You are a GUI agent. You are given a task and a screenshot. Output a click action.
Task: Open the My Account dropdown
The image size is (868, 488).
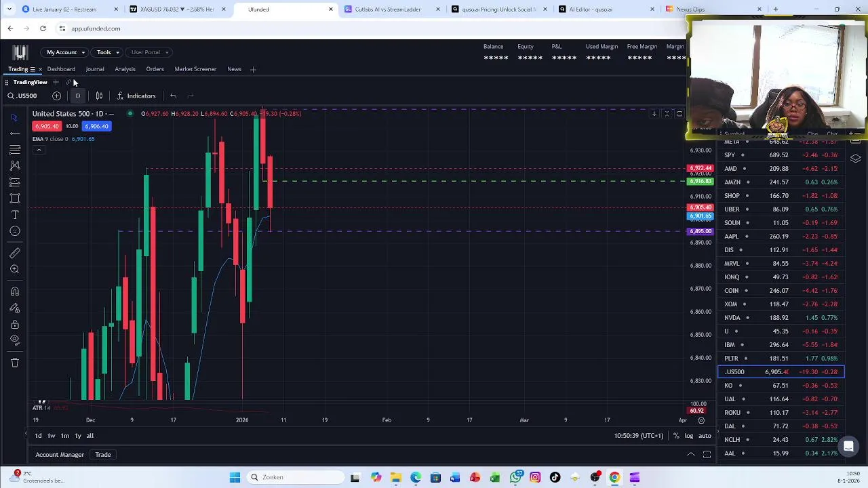tap(66, 52)
